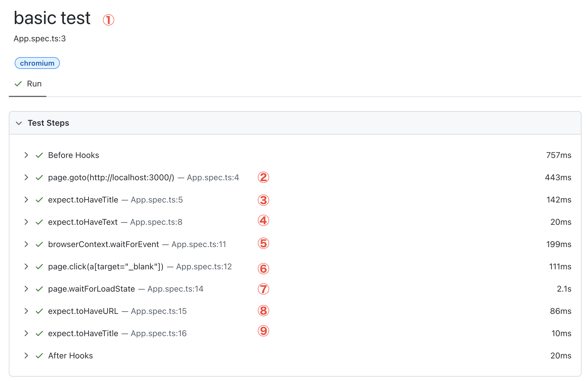Expand the page.goto step details

click(x=26, y=177)
